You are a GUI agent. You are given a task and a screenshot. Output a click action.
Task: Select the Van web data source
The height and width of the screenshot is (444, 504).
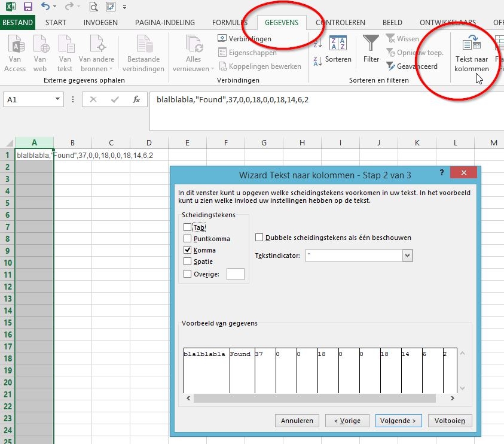(39, 51)
